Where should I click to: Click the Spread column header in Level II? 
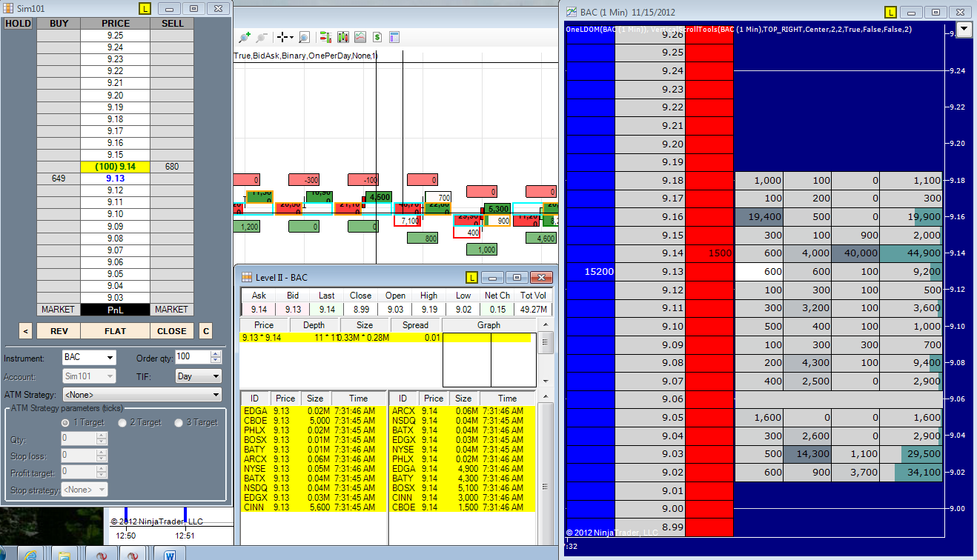tap(416, 325)
